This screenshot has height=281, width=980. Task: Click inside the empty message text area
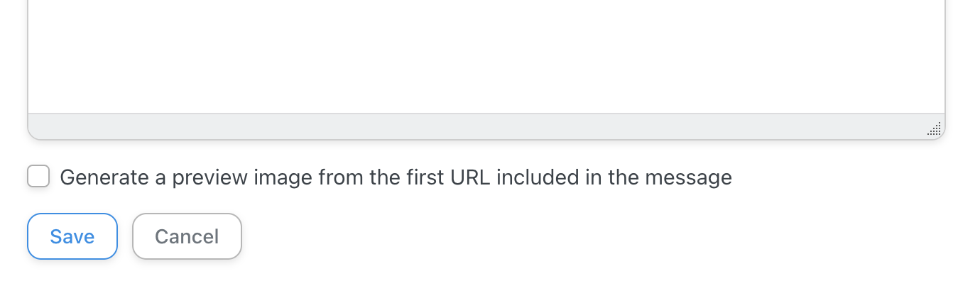coord(486,57)
